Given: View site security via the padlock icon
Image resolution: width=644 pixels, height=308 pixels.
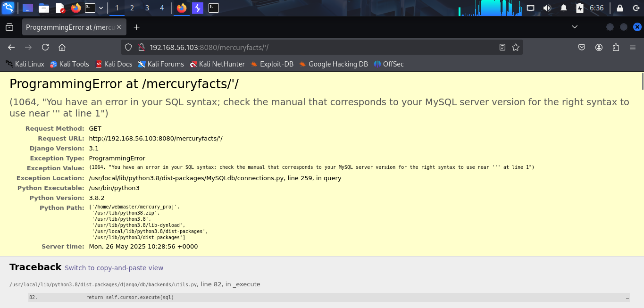Looking at the screenshot, I should point(141,47).
